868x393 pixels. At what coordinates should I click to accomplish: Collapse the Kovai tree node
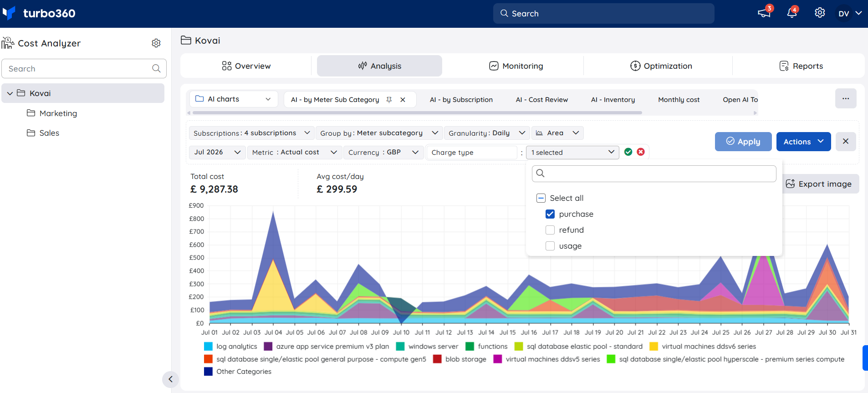click(x=10, y=93)
